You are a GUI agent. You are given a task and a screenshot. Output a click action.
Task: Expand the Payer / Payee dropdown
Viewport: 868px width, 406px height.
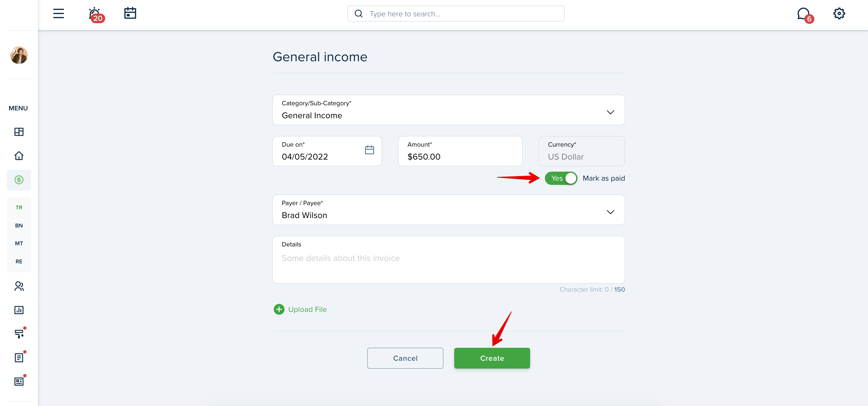click(448, 210)
